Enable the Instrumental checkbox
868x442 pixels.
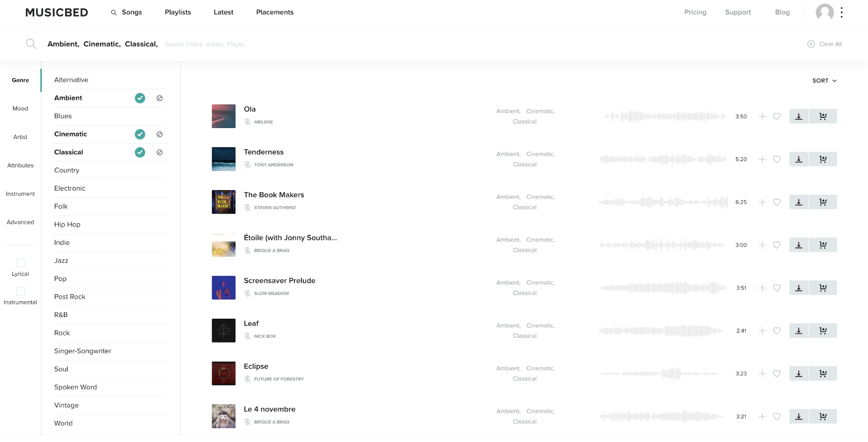tap(20, 291)
